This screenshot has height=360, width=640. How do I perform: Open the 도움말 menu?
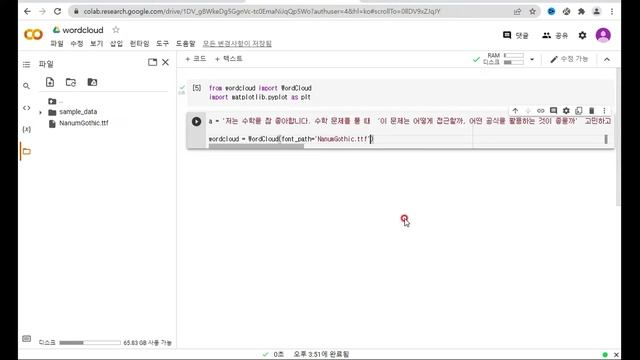click(186, 43)
